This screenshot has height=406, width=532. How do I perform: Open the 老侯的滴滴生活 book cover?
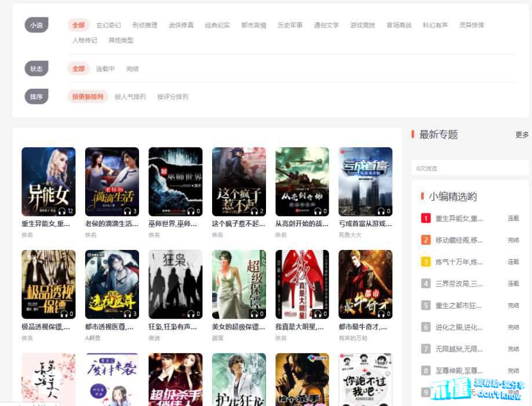[112, 182]
